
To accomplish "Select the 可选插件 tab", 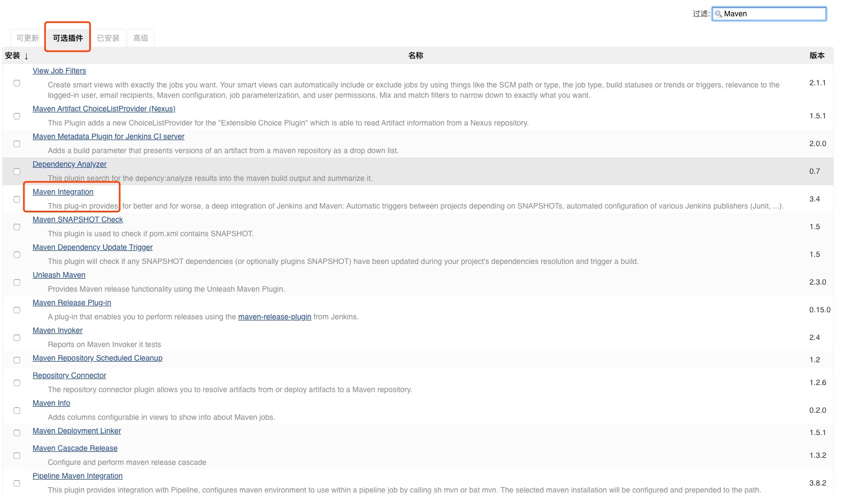I will [x=68, y=38].
